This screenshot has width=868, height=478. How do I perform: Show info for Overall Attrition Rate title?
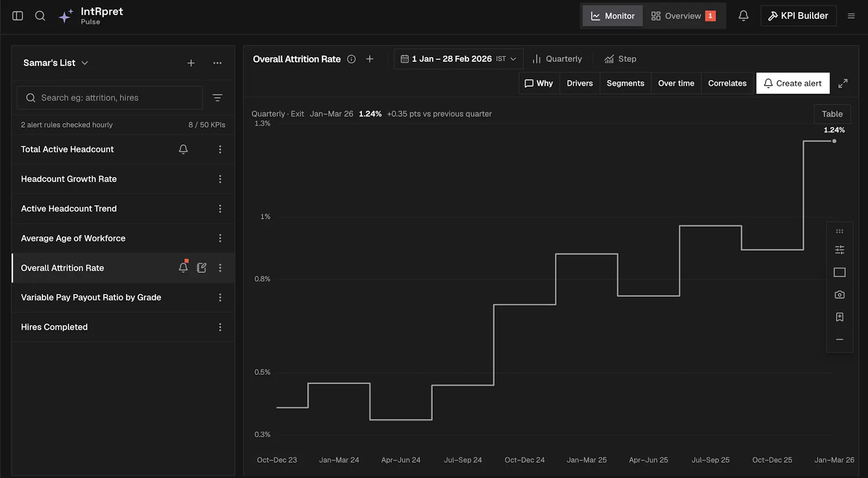352,59
